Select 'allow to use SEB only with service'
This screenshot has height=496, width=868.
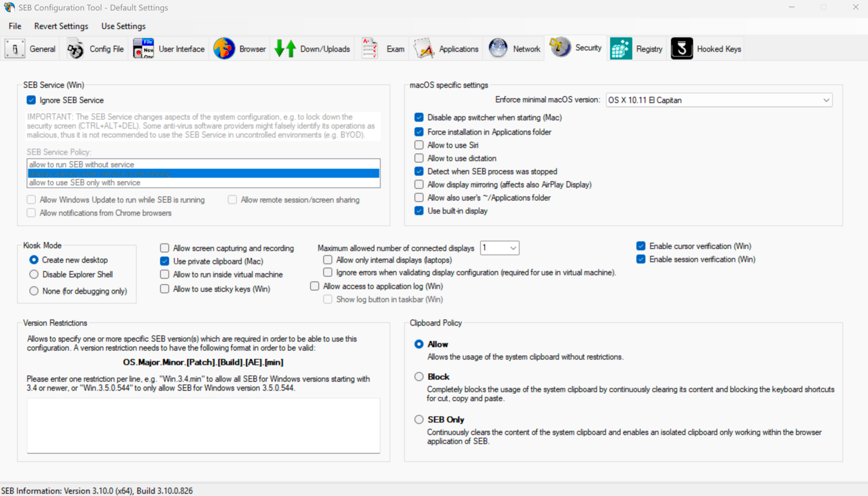[x=85, y=182]
